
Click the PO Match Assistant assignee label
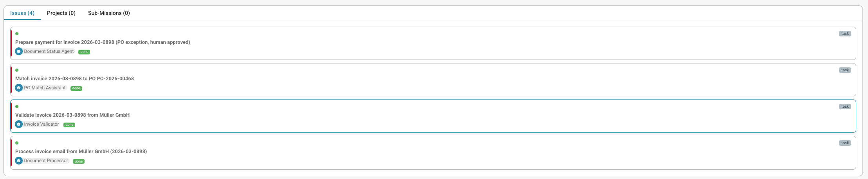(45, 88)
